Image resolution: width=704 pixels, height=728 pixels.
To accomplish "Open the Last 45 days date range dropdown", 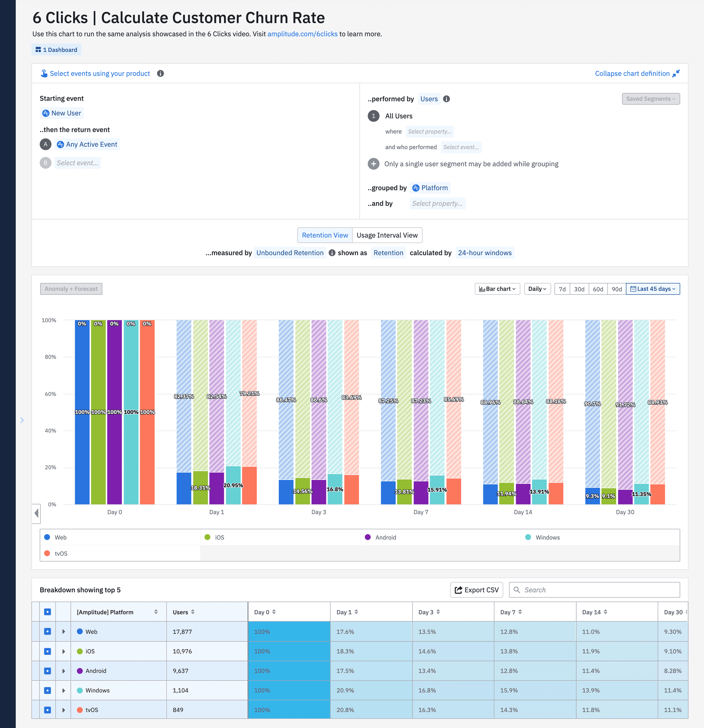I will pos(653,289).
